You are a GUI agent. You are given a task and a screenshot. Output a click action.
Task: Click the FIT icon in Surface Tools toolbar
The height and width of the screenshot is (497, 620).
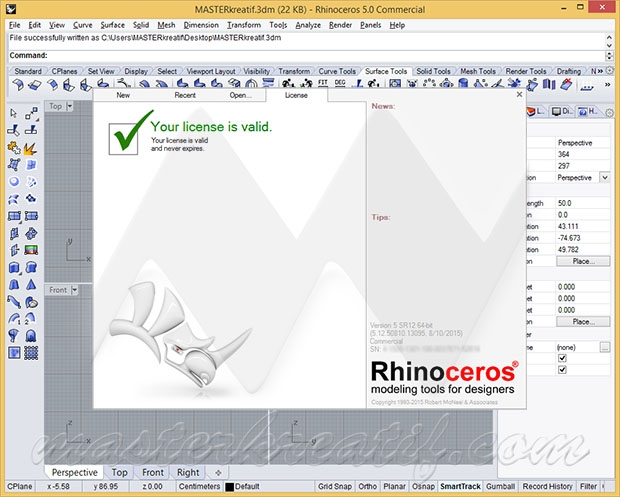tap(323, 83)
